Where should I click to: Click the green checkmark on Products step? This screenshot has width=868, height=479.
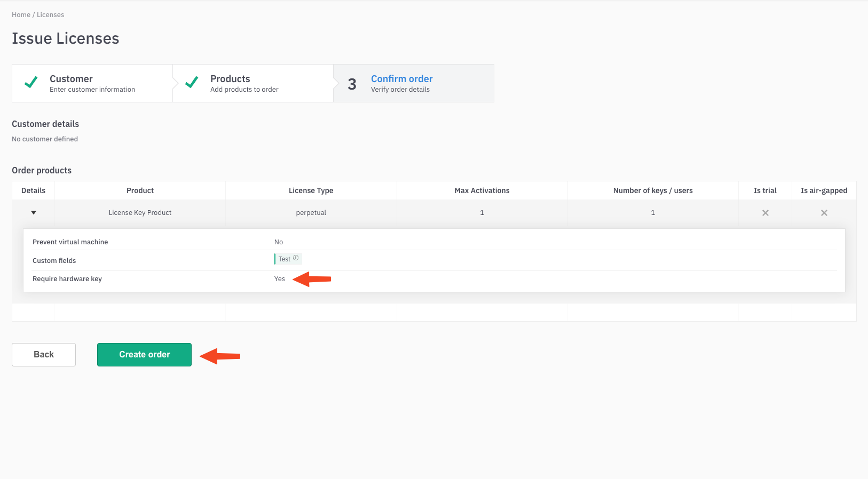192,83
